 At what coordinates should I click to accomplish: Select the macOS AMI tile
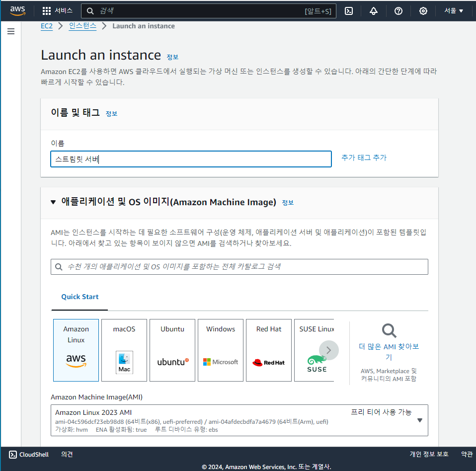pyautogui.click(x=124, y=350)
